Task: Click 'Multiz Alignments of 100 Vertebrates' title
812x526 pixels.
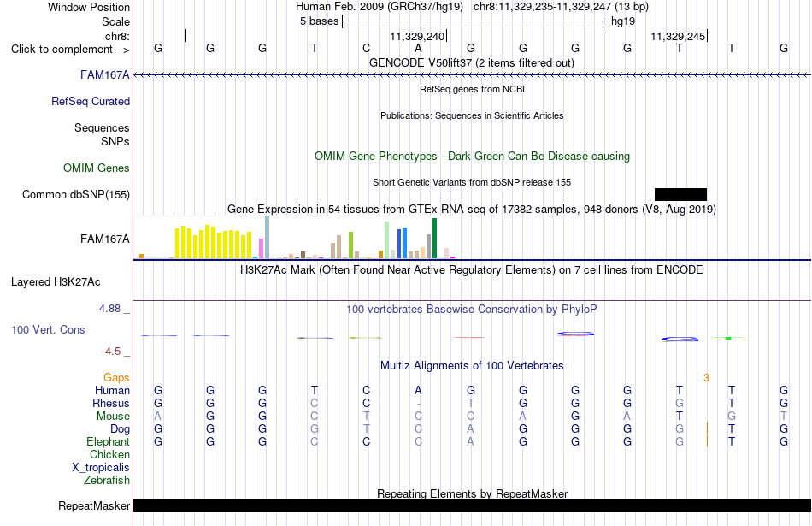Action: point(472,366)
